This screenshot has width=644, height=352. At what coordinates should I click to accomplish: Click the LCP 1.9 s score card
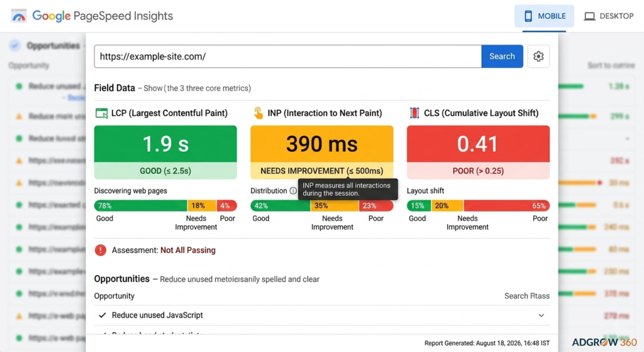[165, 152]
